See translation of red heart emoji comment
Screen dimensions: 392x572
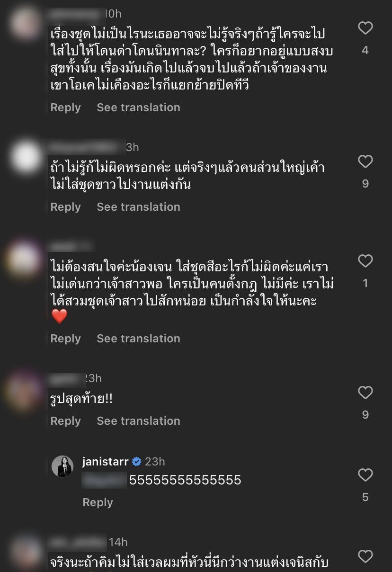[138, 339]
